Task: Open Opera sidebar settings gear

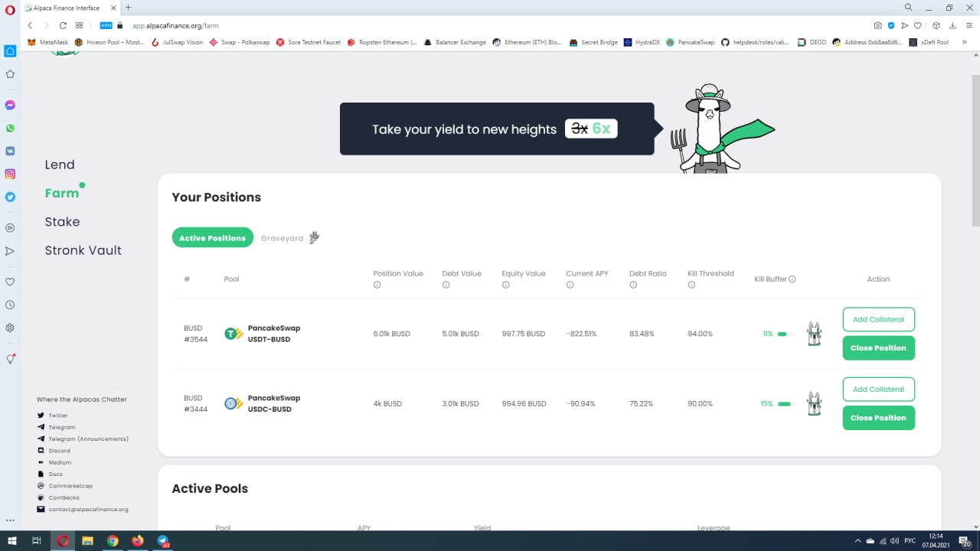Action: pos(10,328)
